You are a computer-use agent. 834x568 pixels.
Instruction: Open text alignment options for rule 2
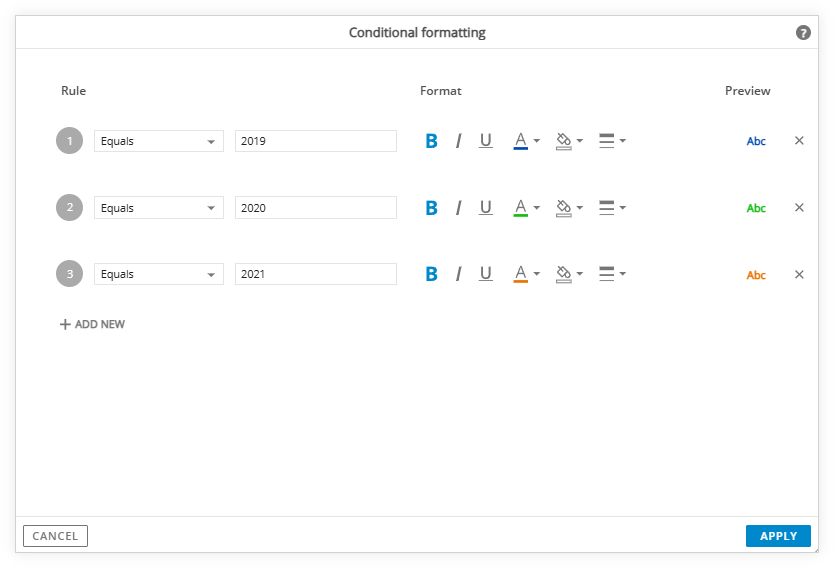tap(612, 207)
